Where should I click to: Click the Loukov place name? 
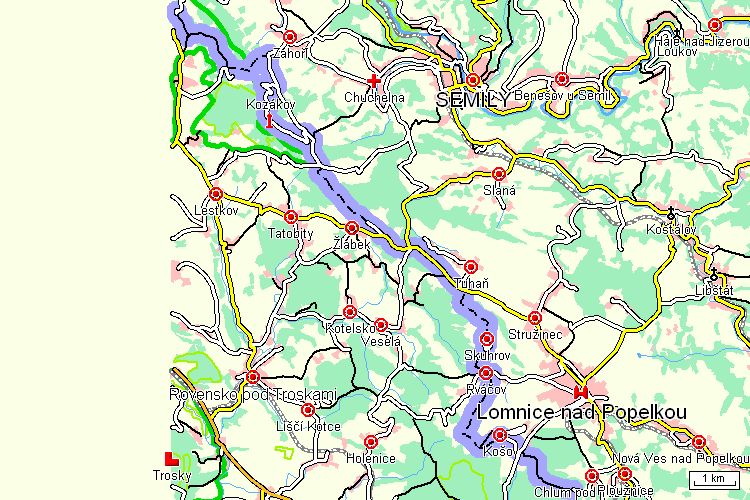coord(677,52)
